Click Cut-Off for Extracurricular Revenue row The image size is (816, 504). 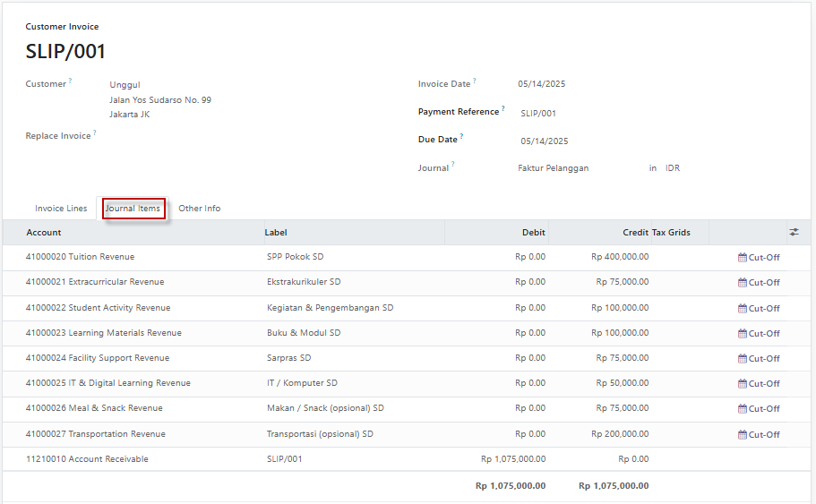[759, 282]
